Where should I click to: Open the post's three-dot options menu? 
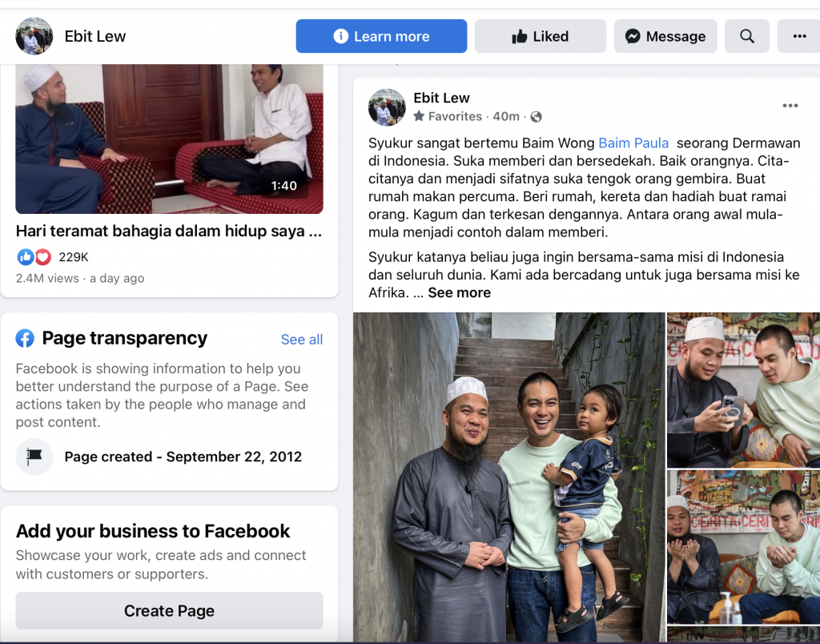[x=790, y=106]
